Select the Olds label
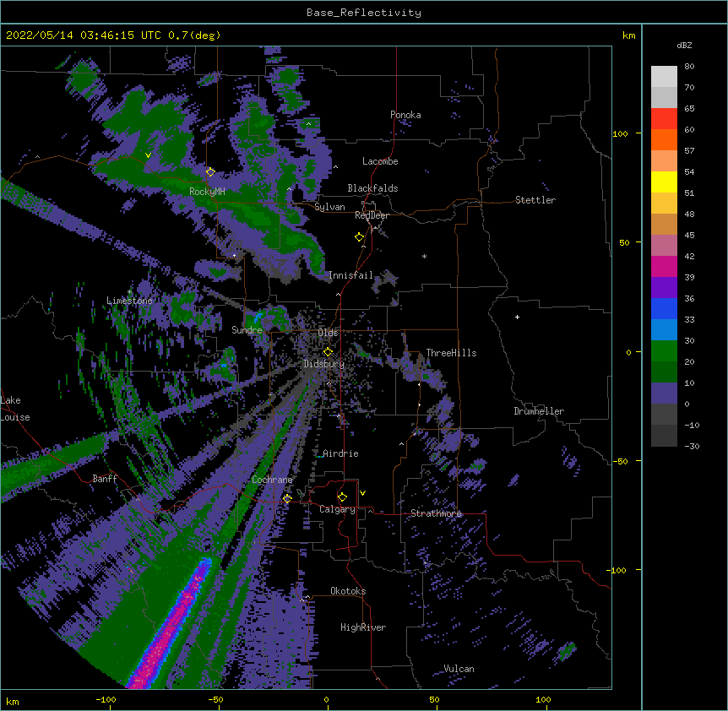The width and height of the screenshot is (728, 711). point(328,333)
